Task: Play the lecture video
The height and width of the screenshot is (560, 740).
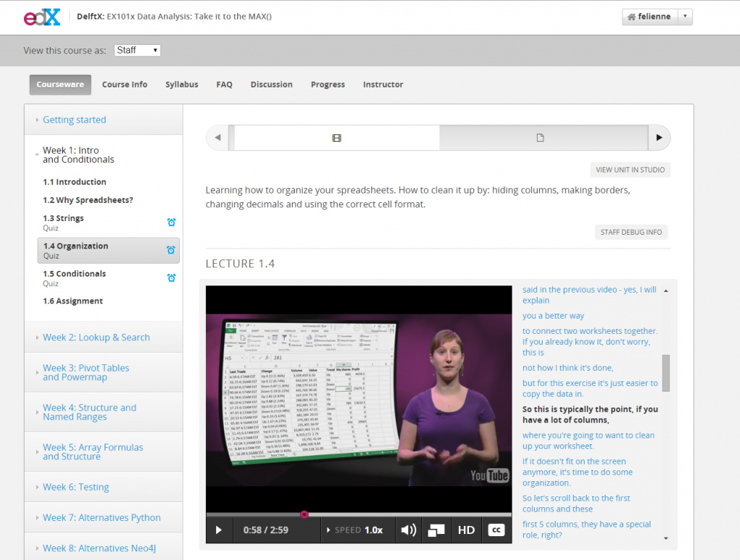Action: [x=219, y=530]
